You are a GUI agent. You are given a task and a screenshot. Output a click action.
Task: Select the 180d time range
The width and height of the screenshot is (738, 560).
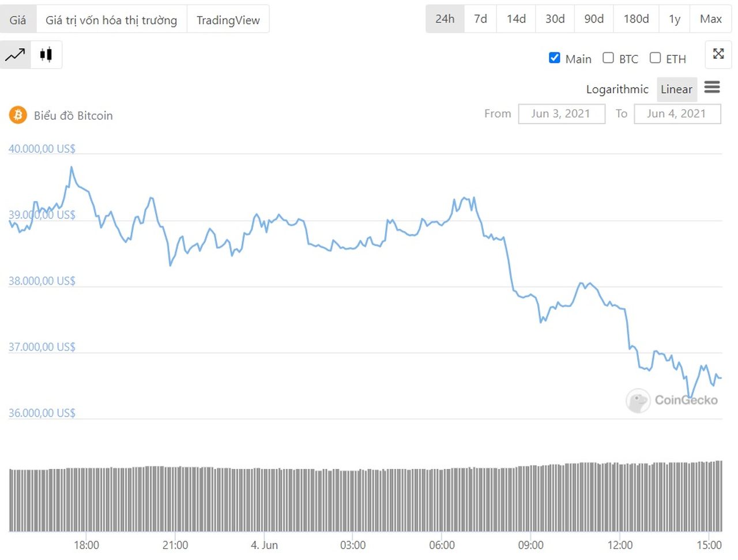[637, 19]
